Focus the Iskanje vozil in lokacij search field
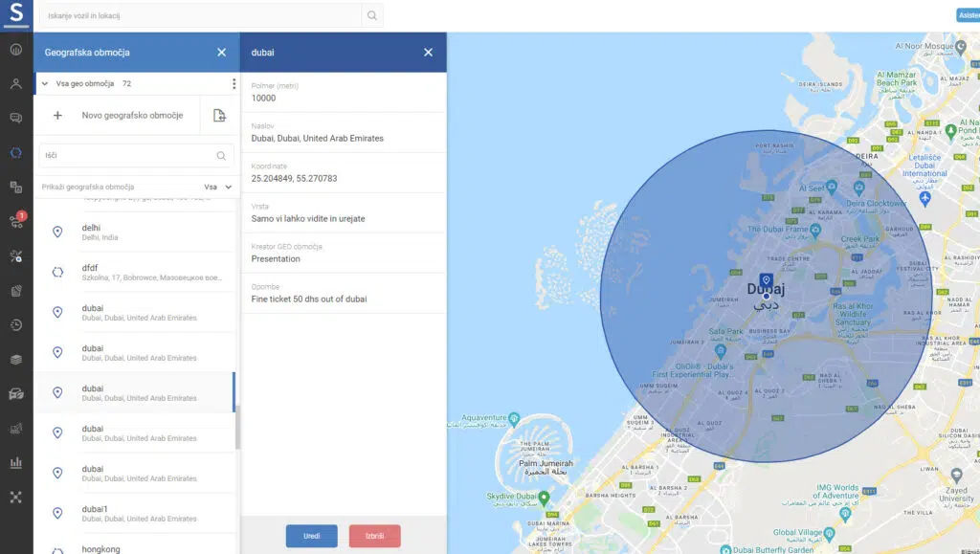The image size is (980, 554). 200,15
